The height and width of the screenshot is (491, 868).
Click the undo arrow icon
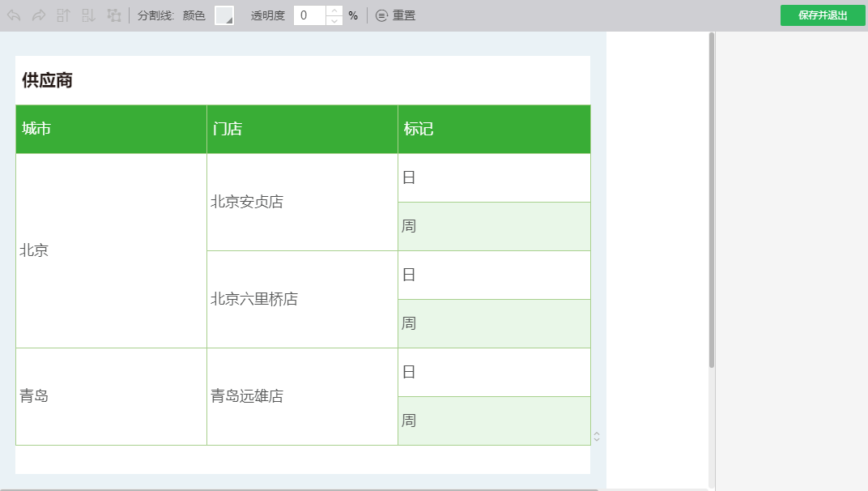click(14, 15)
